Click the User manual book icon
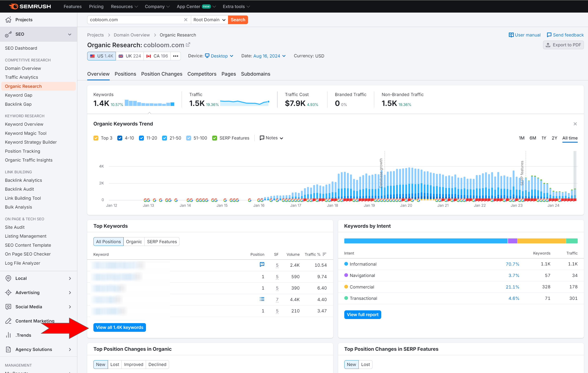 [x=511, y=35]
